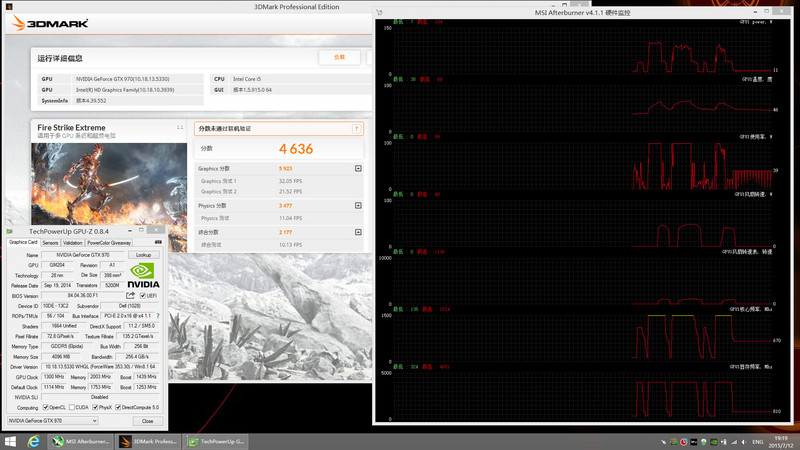Image resolution: width=800 pixels, height=450 pixels.
Task: Click the volume speaker tray icon
Action: click(x=744, y=442)
